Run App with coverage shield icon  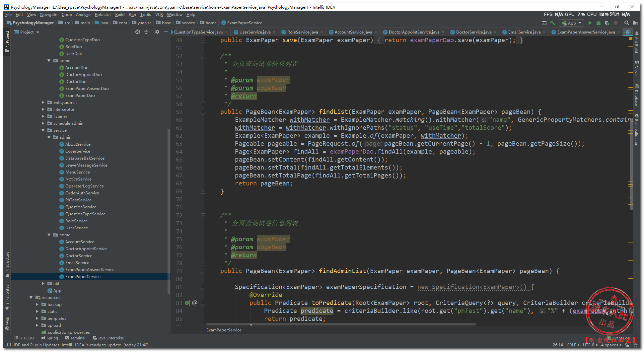click(607, 23)
